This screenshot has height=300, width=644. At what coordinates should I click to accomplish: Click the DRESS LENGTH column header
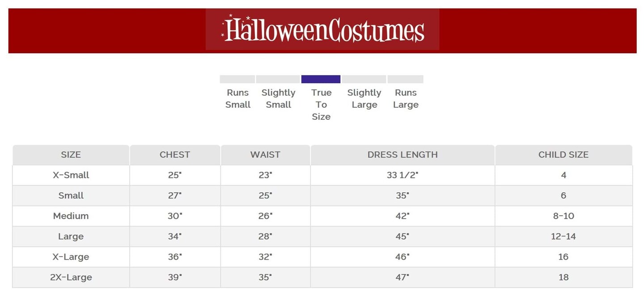click(402, 155)
